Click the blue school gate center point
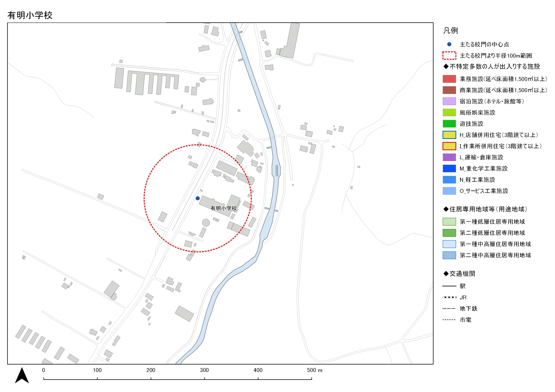This screenshot has height=392, width=555. (197, 198)
